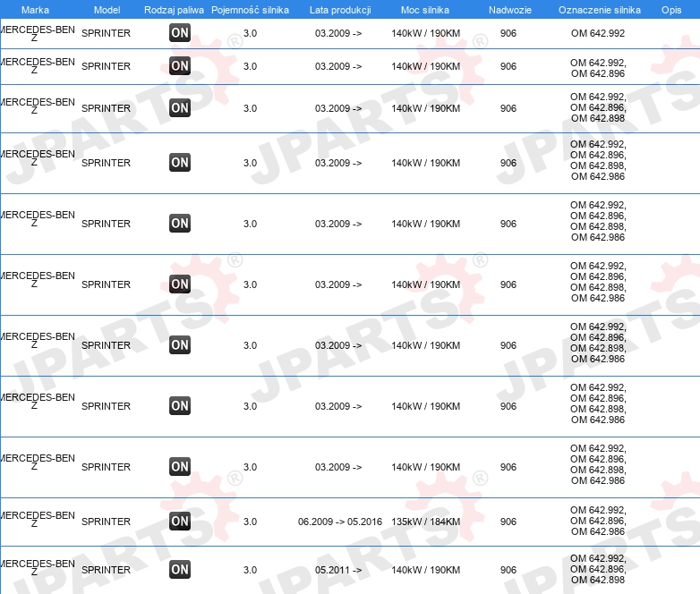Click 3.0 capacity in the 06.2009 -> 05.2016 row
Viewport: 700px width, 594px height.
[250, 522]
